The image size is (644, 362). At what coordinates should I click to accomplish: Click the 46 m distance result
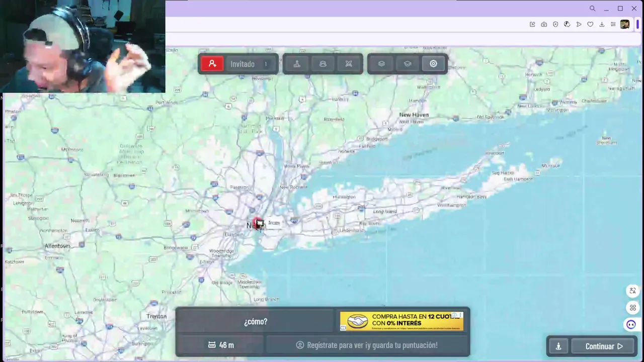[221, 345]
